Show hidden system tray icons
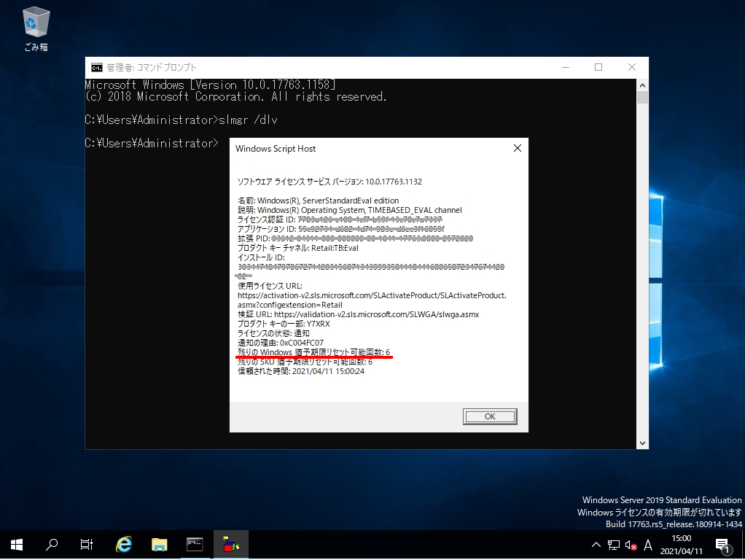This screenshot has width=745, height=560. click(596, 545)
